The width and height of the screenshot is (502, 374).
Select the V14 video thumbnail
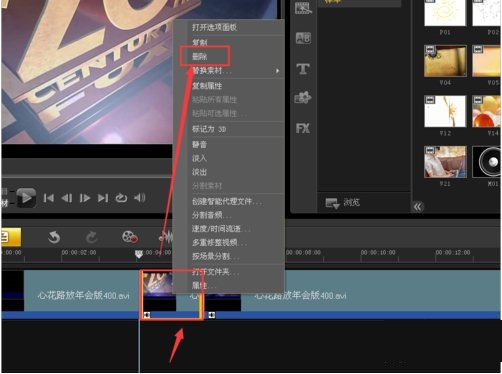(487, 111)
